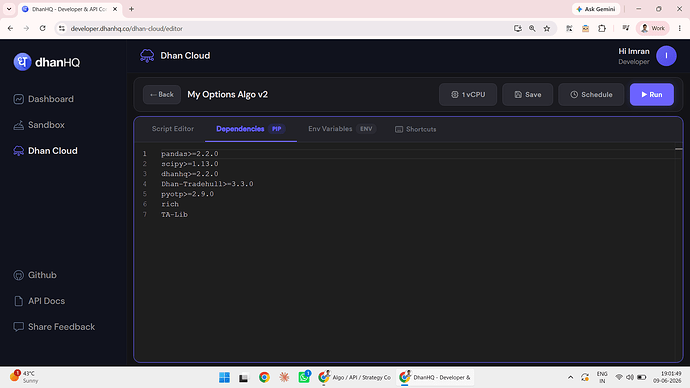Open the user avatar profile circle

click(x=666, y=56)
